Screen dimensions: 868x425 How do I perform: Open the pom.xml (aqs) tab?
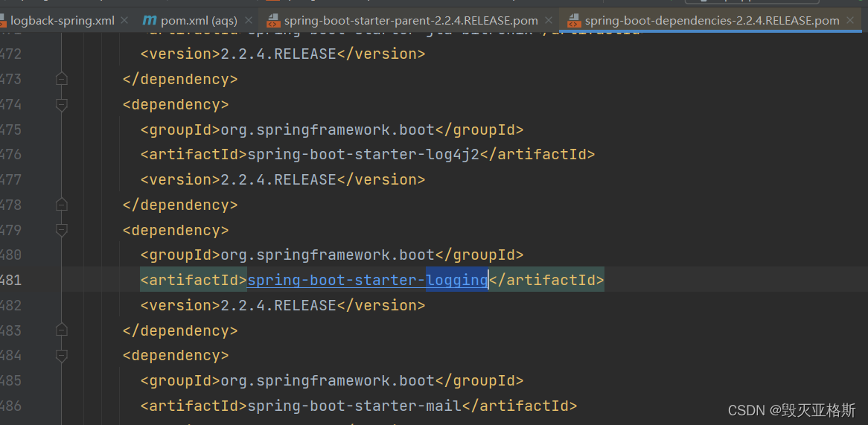tap(198, 21)
